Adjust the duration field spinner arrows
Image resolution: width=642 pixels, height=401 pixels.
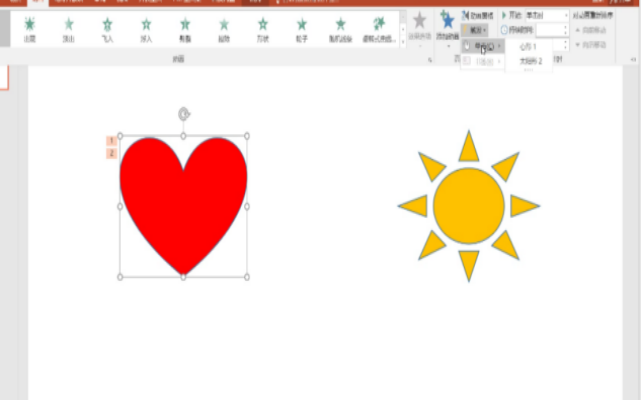pos(565,30)
